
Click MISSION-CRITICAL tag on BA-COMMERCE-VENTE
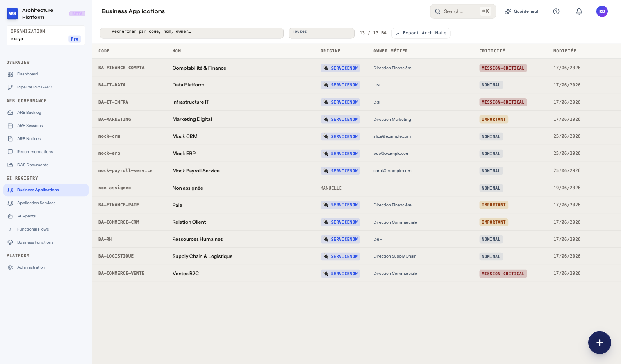click(503, 274)
